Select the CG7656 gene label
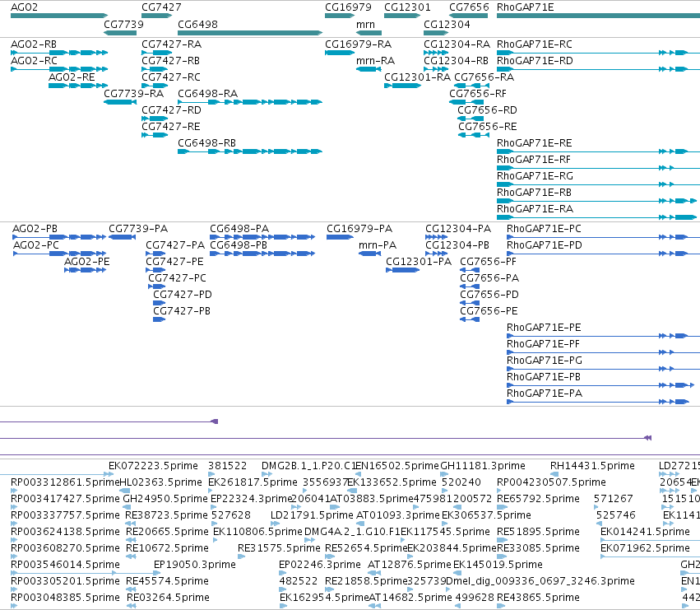This screenshot has width=700, height=610. pyautogui.click(x=469, y=7)
